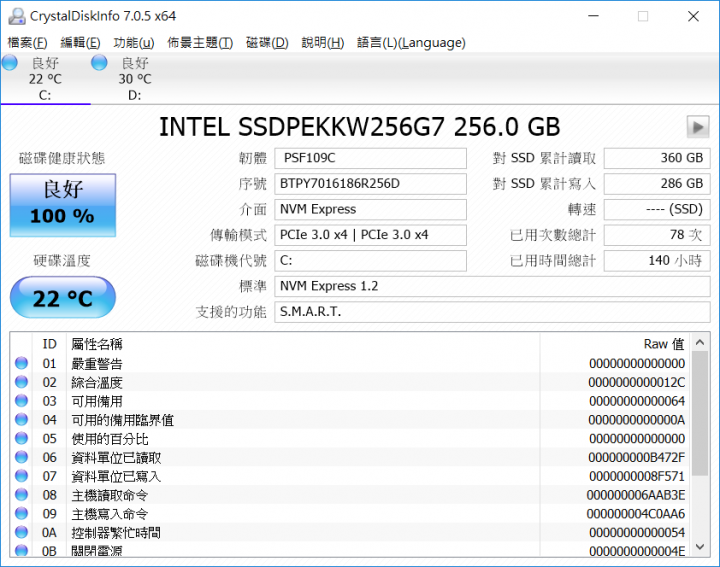Click the transfer mode field PCIe 3.0 x4
The width and height of the screenshot is (720, 567).
click(371, 235)
